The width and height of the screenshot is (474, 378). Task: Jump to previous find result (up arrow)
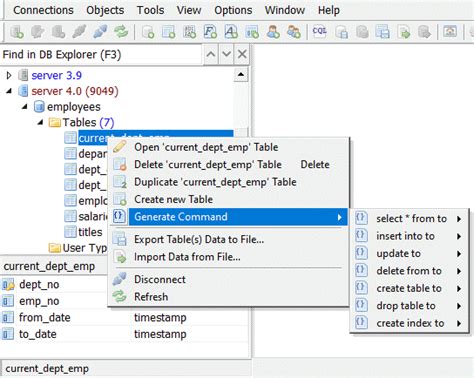(x=210, y=54)
